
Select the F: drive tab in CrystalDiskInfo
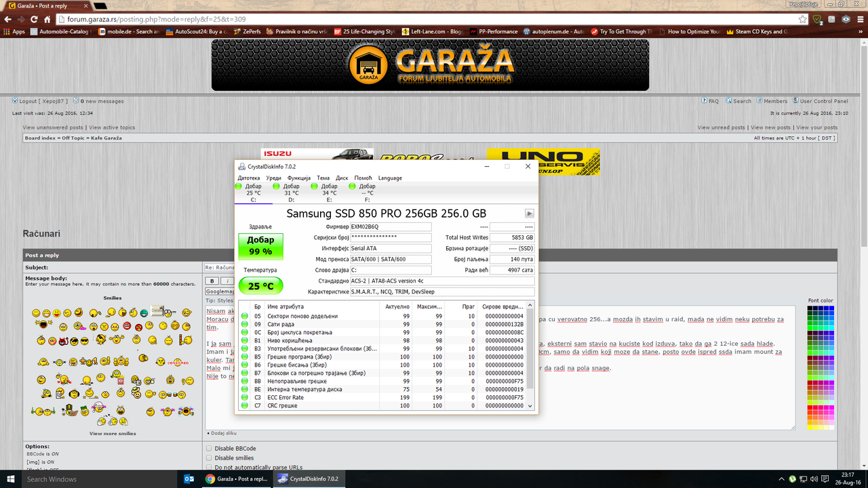coord(368,192)
